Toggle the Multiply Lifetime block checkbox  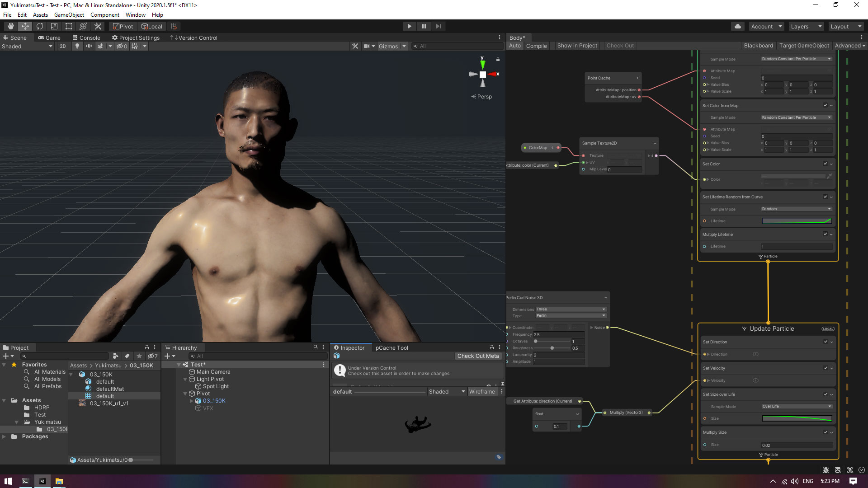(x=825, y=234)
